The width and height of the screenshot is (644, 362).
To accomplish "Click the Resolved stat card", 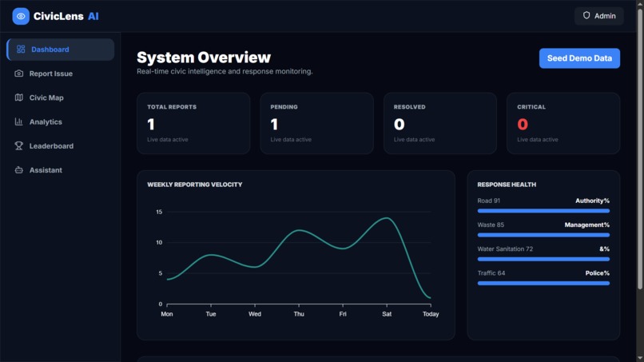I will coord(440,123).
